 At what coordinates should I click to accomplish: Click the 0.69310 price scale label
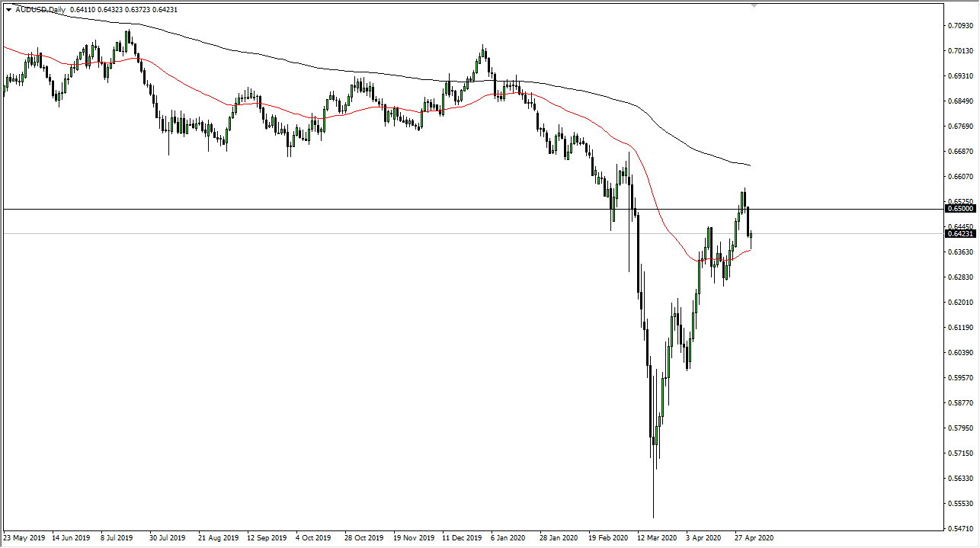(960, 76)
